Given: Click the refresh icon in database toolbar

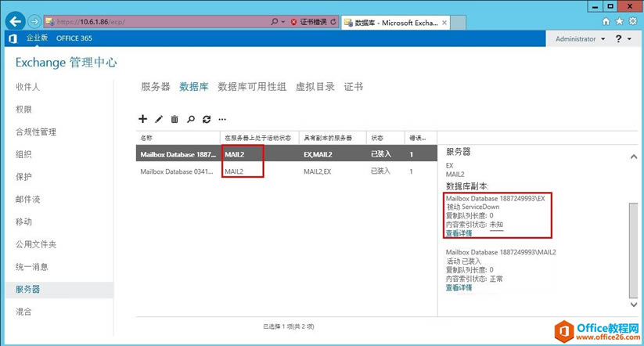Looking at the screenshot, I should pos(207,119).
